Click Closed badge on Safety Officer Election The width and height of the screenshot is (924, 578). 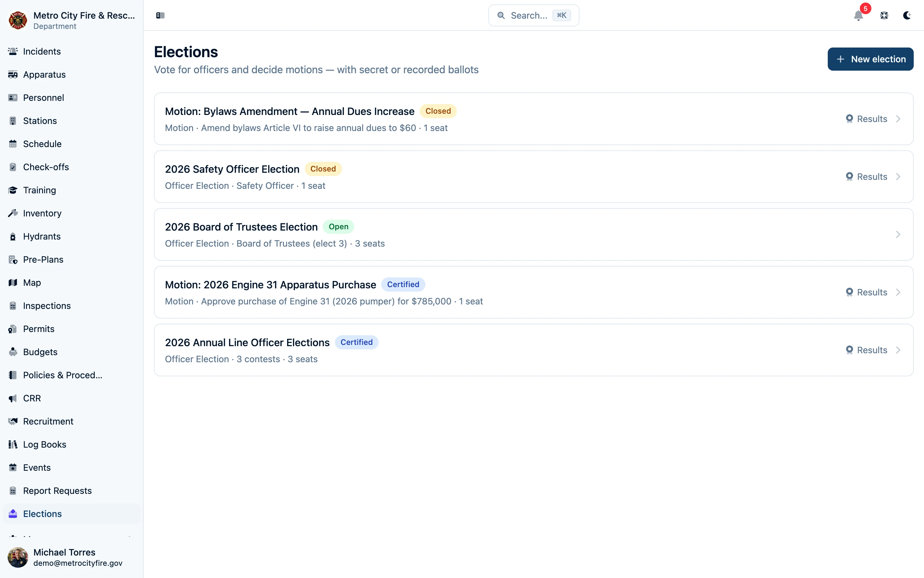[323, 169]
